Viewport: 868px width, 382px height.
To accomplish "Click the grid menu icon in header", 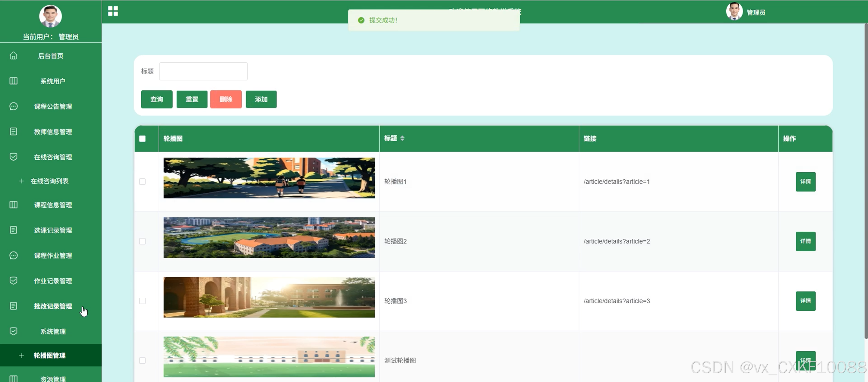I will (x=113, y=11).
